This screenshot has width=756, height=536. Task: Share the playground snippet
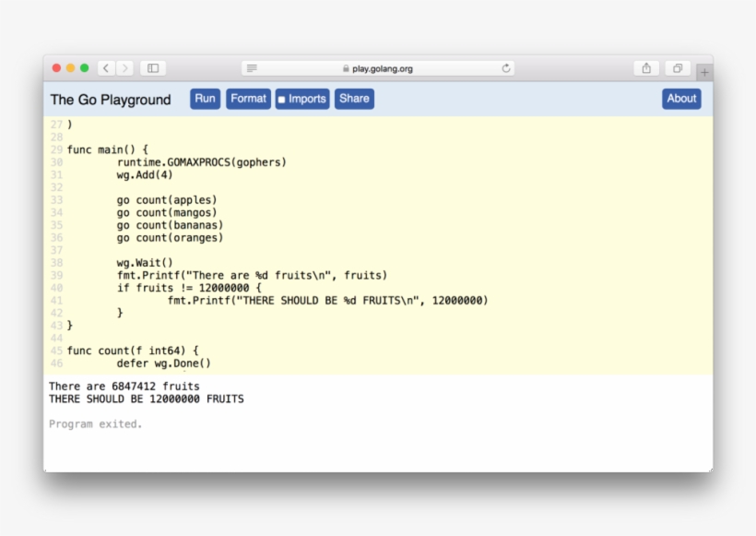[x=354, y=99]
